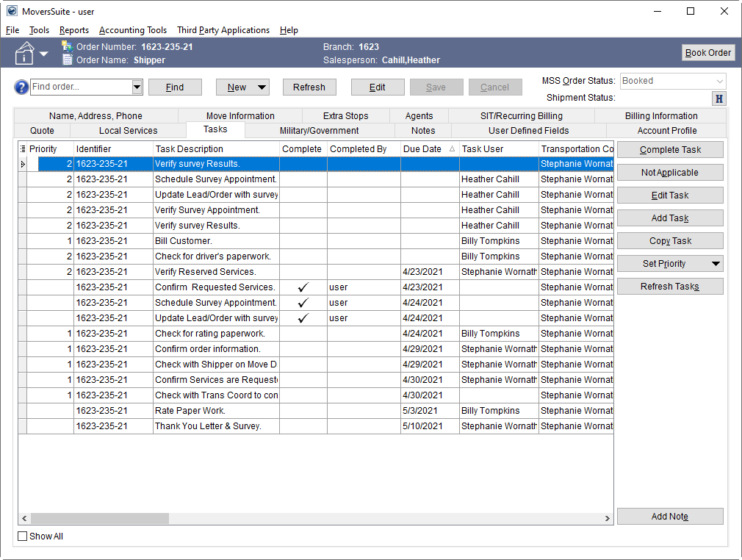Click the Find order input field
This screenshot has height=560, width=742.
(81, 87)
